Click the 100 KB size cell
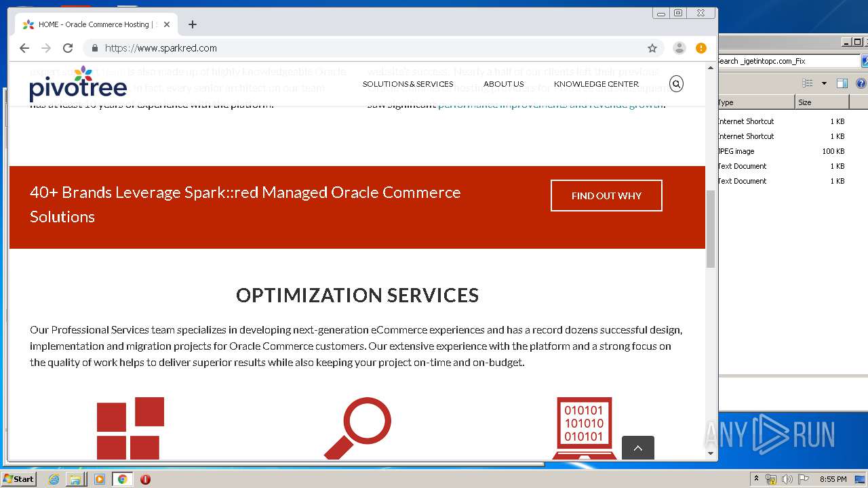The image size is (868, 488). (833, 151)
